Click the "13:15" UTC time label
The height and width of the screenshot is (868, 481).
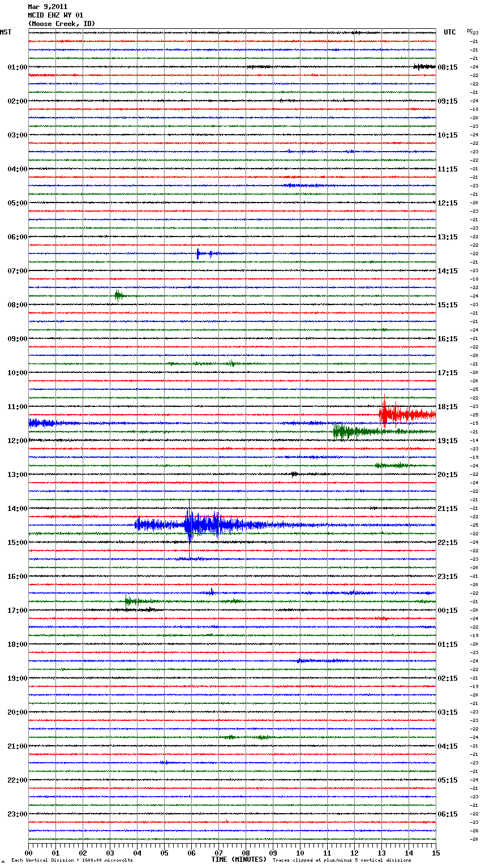click(448, 237)
